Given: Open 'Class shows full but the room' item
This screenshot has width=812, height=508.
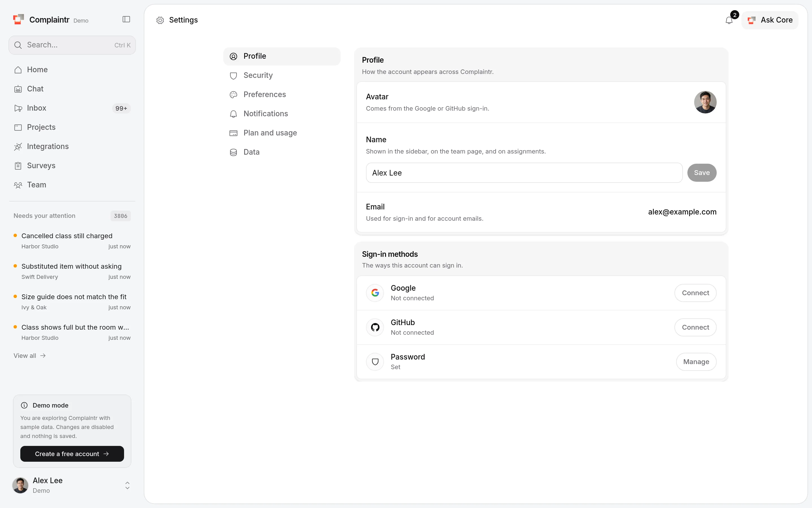Looking at the screenshot, I should [x=72, y=332].
